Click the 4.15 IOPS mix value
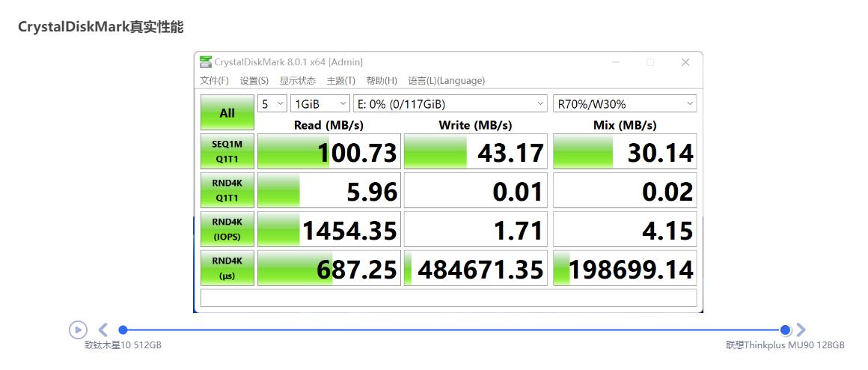Viewport: 868px width, 370px height. click(x=625, y=229)
